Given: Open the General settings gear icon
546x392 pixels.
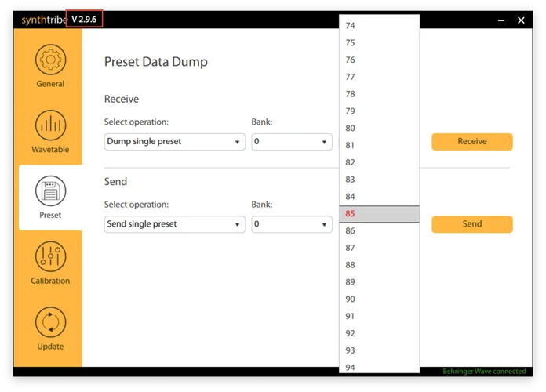Looking at the screenshot, I should click(x=50, y=61).
